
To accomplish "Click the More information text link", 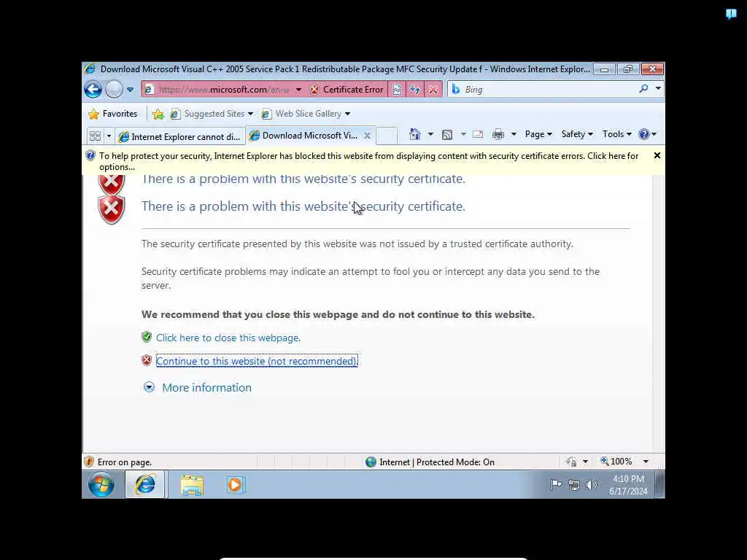I will tap(206, 388).
